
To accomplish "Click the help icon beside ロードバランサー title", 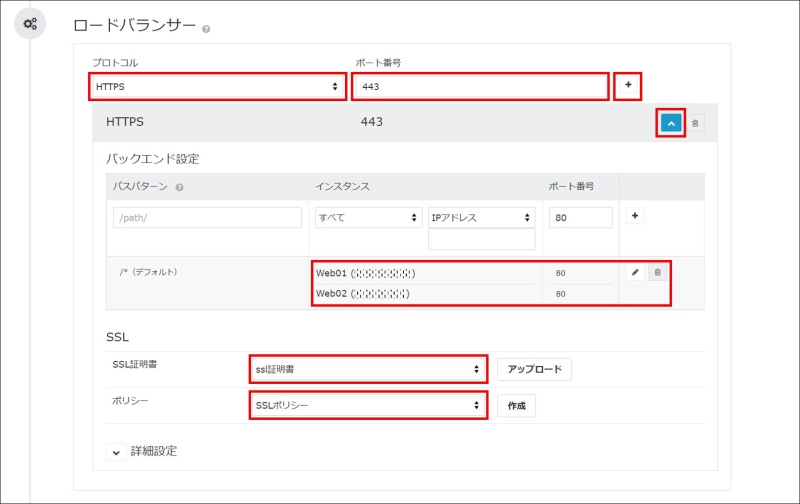I will point(206,29).
